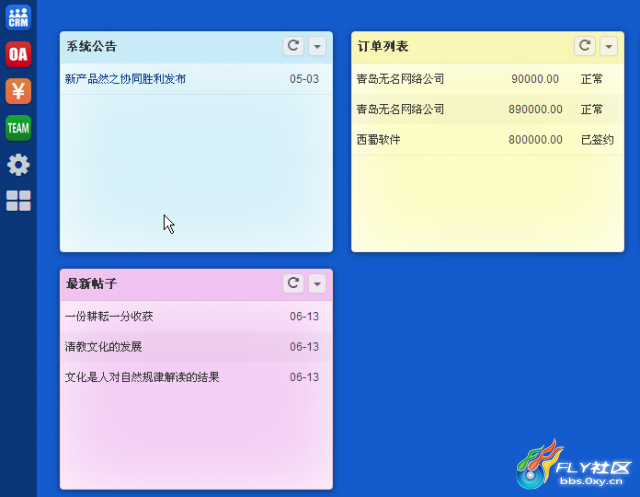Expand the 订单列表 panel dropdown arrow

tap(609, 46)
